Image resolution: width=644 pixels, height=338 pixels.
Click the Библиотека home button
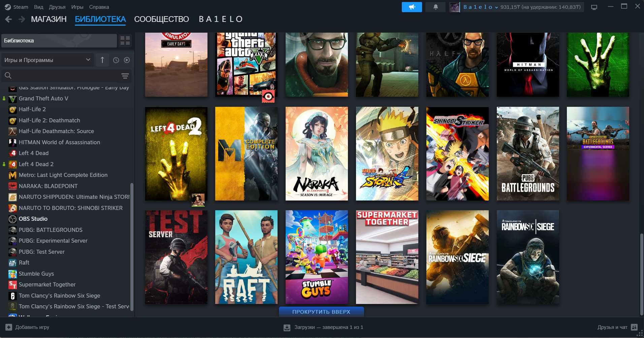coord(59,40)
